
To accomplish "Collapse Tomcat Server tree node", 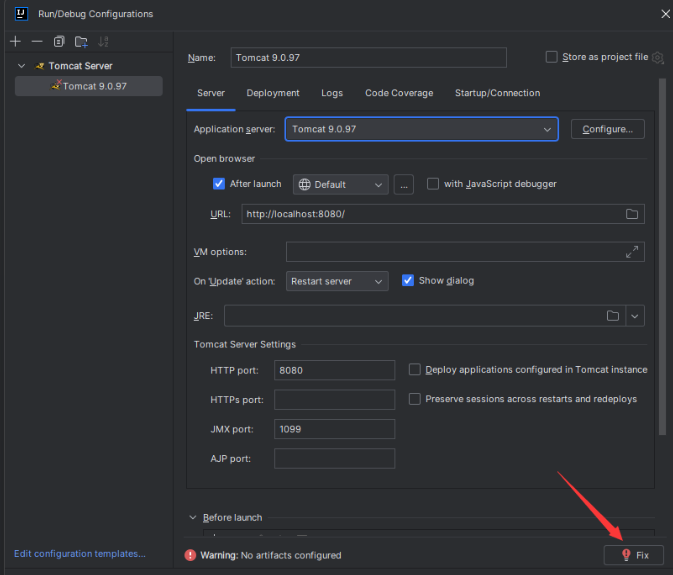I will coord(21,66).
